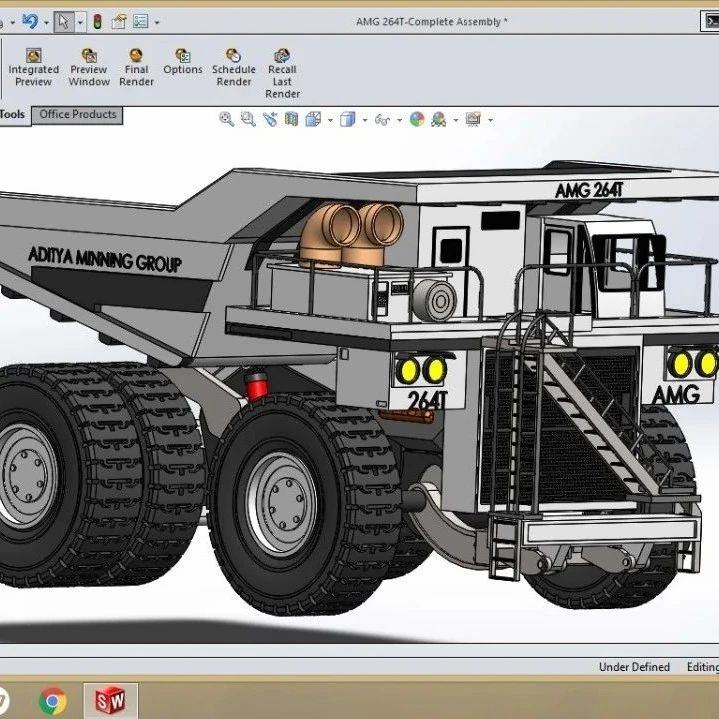Toggle the Section View icon
The width and height of the screenshot is (719, 719).
tap(291, 120)
